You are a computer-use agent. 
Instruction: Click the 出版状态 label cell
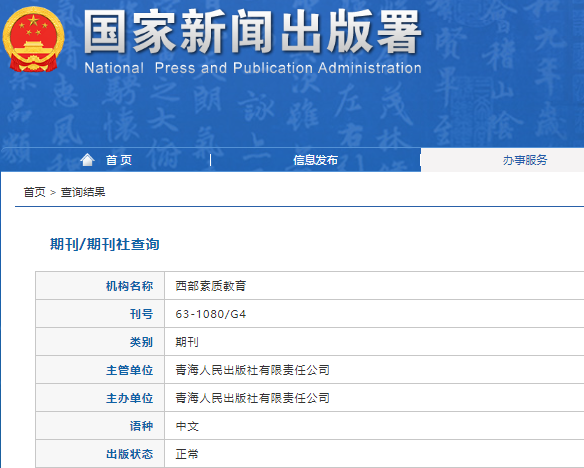100,454
